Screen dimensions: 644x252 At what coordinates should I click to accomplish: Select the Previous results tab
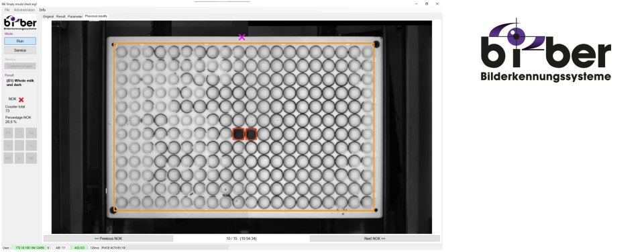[x=96, y=16]
